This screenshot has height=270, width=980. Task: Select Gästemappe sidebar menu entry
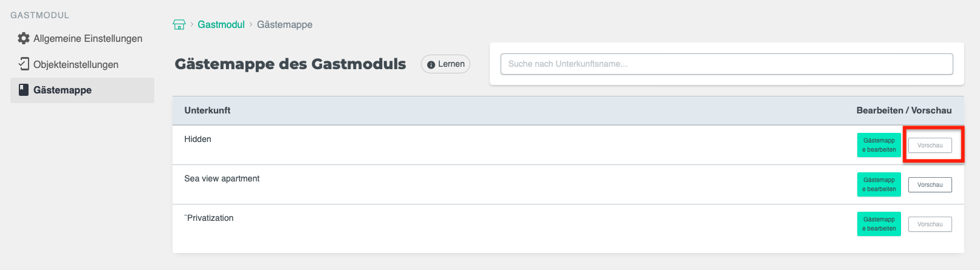pos(63,90)
